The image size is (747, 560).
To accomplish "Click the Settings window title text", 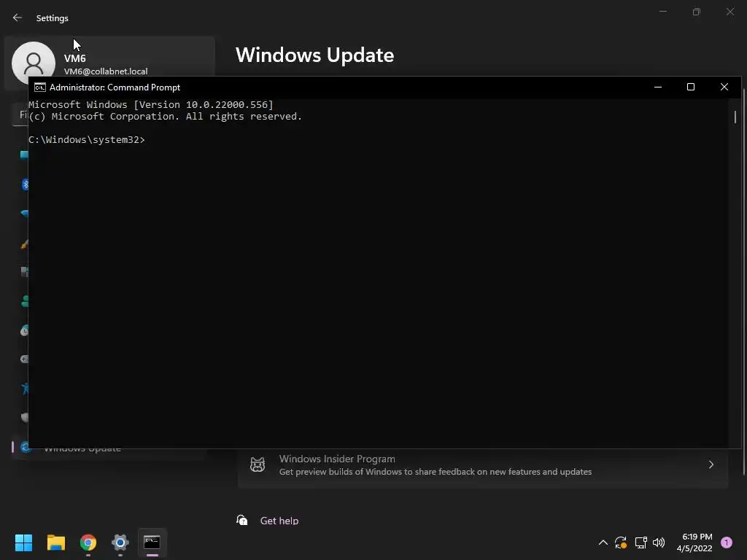I will pyautogui.click(x=53, y=18).
